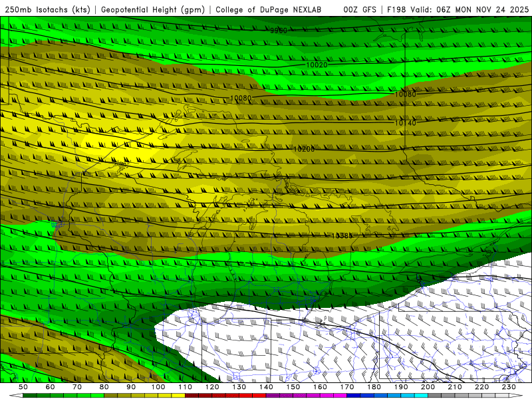Click the 140 value on the color scale

point(266,387)
